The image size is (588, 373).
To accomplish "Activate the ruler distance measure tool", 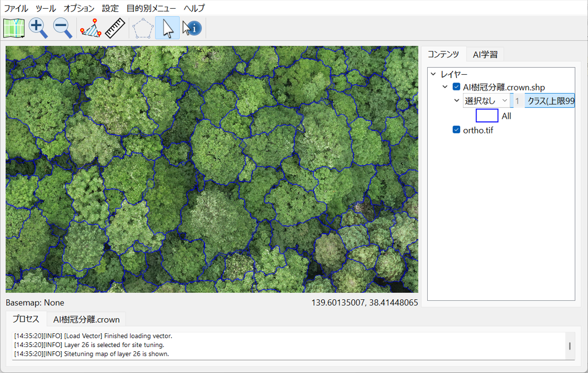I will (115, 28).
